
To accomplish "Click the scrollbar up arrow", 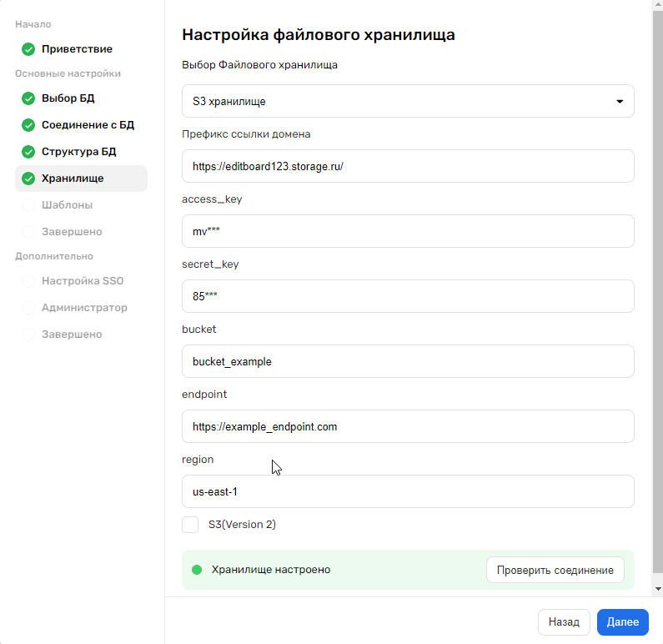I will (658, 3).
